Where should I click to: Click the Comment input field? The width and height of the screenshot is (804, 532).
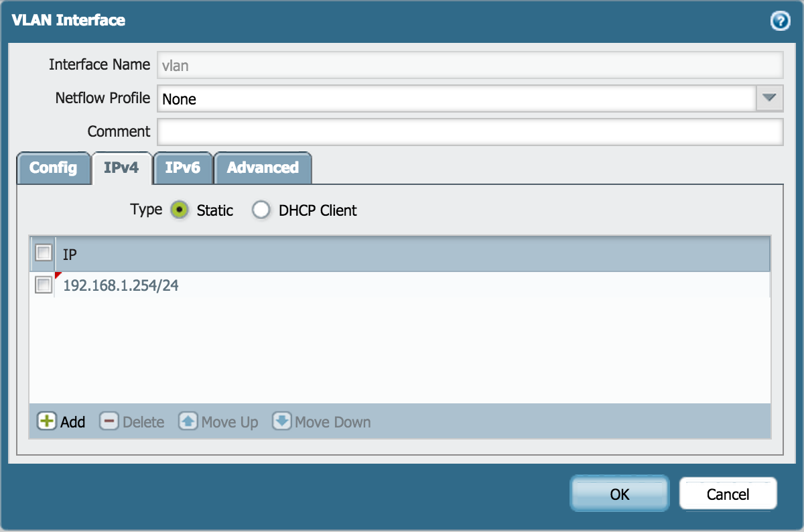pos(469,131)
